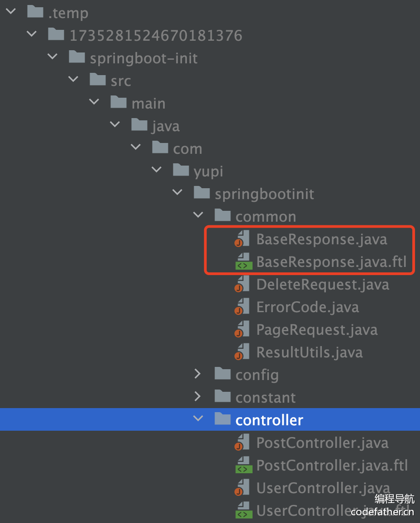Image resolution: width=420 pixels, height=523 pixels.
Task: Click the PostController.java.ftl template icon
Action: tap(242, 466)
